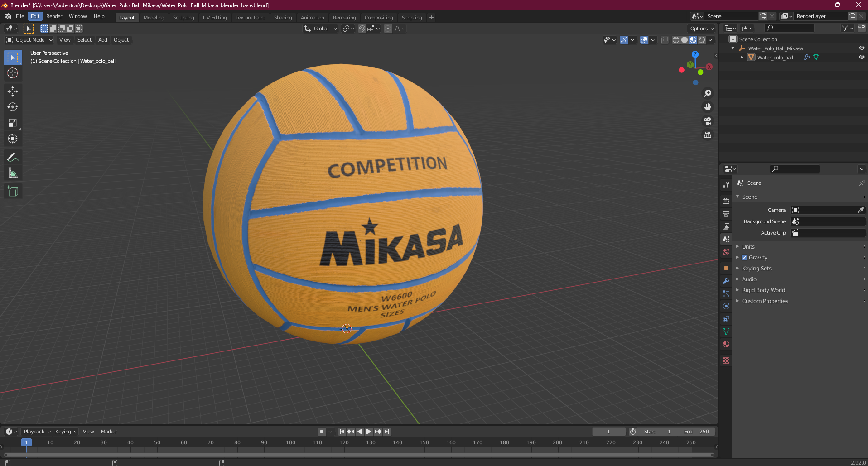The width and height of the screenshot is (868, 466).
Task: Toggle auto keying record button
Action: [x=322, y=432]
